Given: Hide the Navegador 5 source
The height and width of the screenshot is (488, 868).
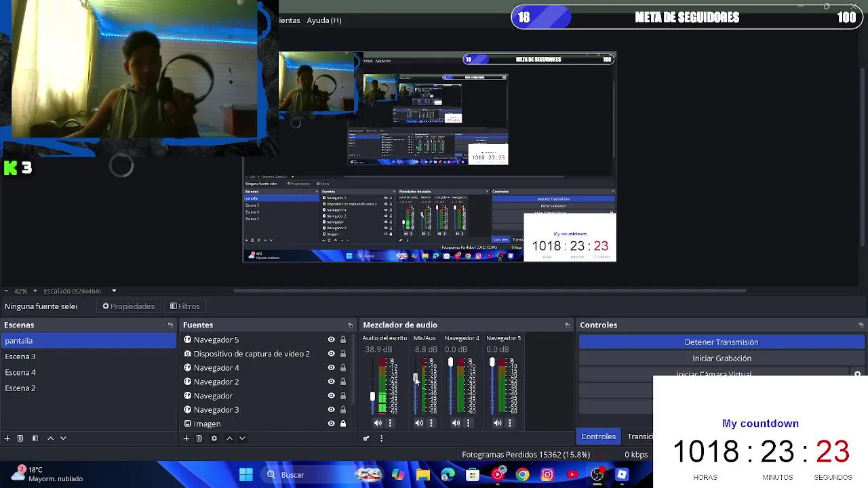Looking at the screenshot, I should 332,340.
